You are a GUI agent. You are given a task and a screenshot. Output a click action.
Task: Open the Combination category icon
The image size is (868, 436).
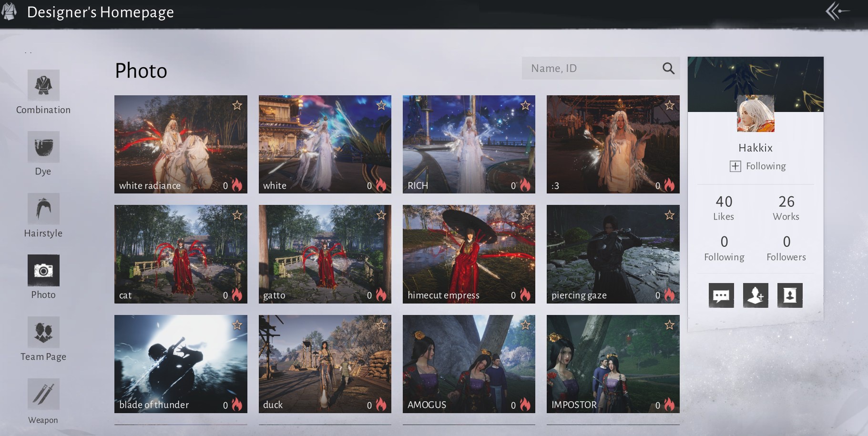coord(43,85)
